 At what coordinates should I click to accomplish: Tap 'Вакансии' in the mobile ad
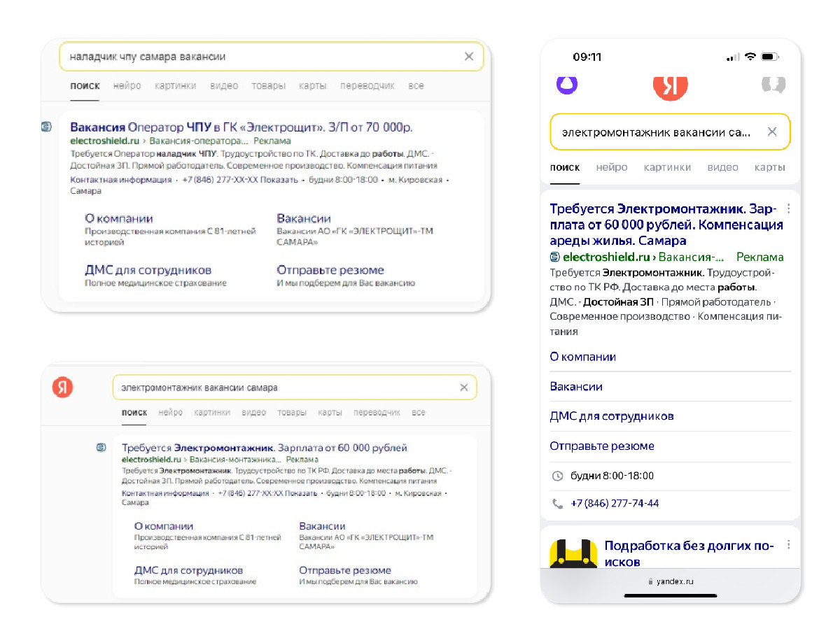point(576,387)
